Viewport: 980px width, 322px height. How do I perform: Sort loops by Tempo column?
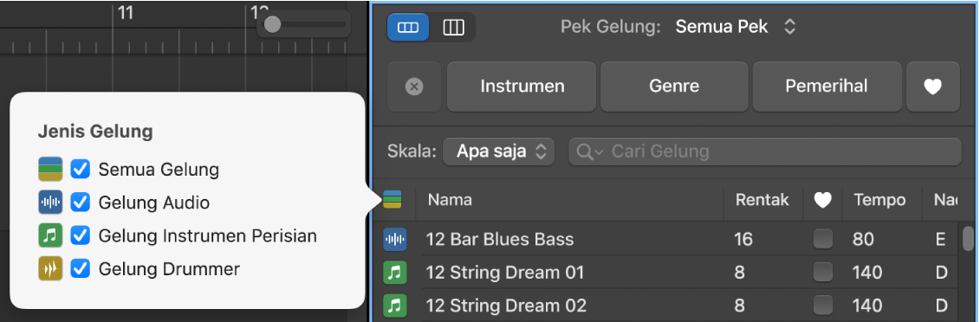(880, 200)
